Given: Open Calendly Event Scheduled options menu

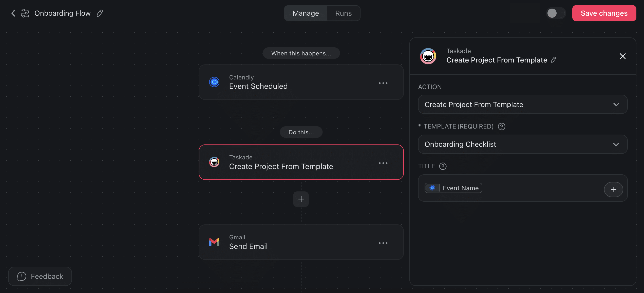Looking at the screenshot, I should pyautogui.click(x=383, y=83).
